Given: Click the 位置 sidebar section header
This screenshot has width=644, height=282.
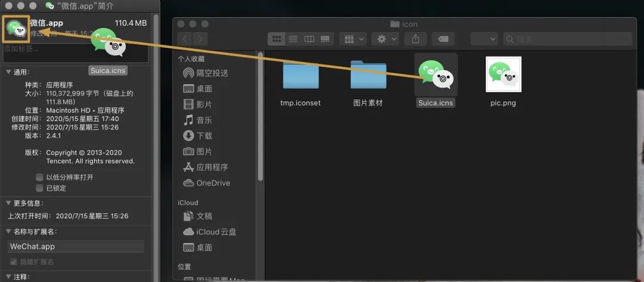Looking at the screenshot, I should [x=184, y=266].
